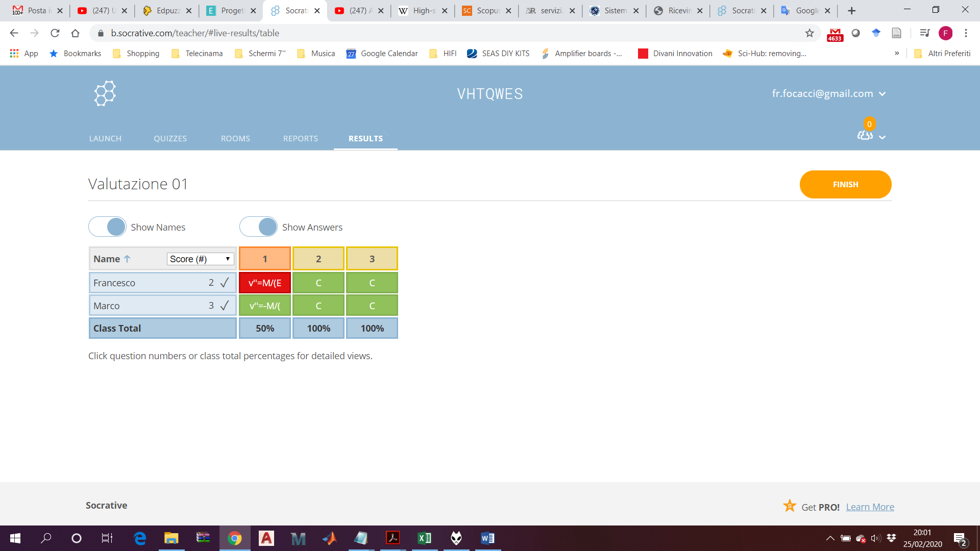
Task: Toggle the Show Answers switch
Action: click(x=259, y=227)
